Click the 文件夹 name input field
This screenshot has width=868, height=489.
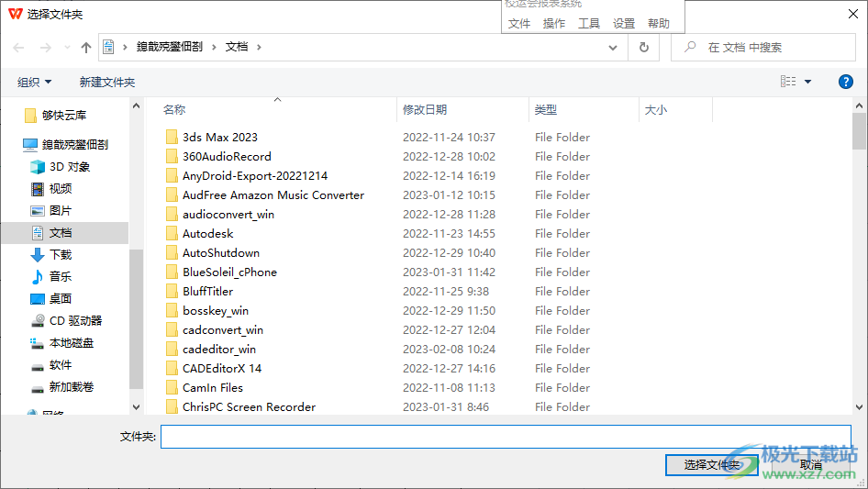click(506, 437)
